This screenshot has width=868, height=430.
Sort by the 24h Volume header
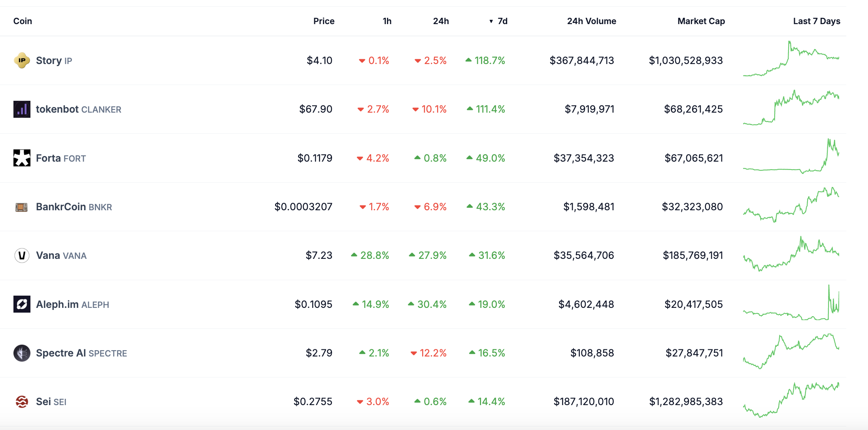coord(591,21)
